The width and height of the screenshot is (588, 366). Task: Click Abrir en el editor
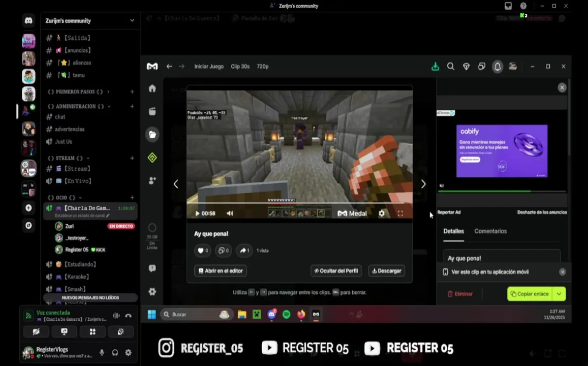point(221,271)
